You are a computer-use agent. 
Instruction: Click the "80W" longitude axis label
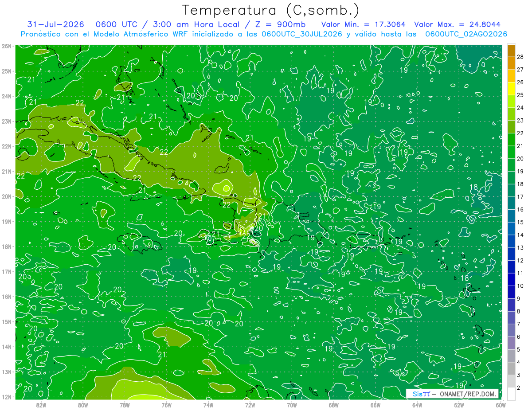tap(83, 404)
